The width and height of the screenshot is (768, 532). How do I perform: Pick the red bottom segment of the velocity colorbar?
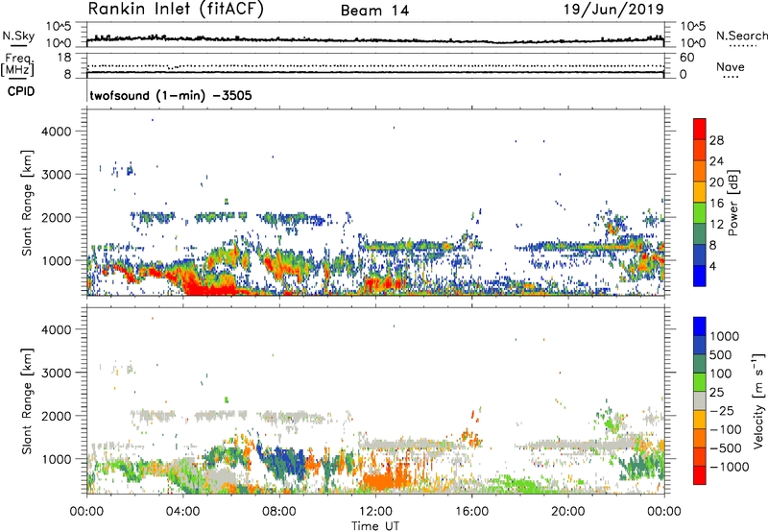(x=700, y=475)
